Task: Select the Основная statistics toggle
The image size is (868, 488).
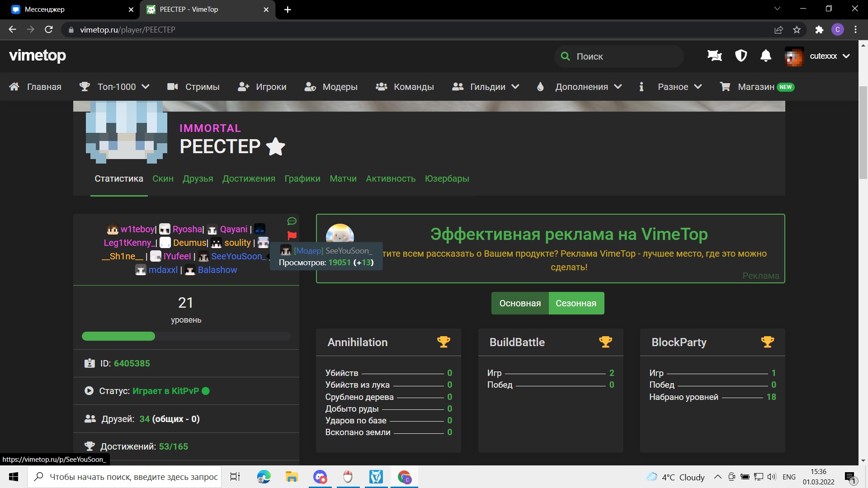Action: (520, 303)
